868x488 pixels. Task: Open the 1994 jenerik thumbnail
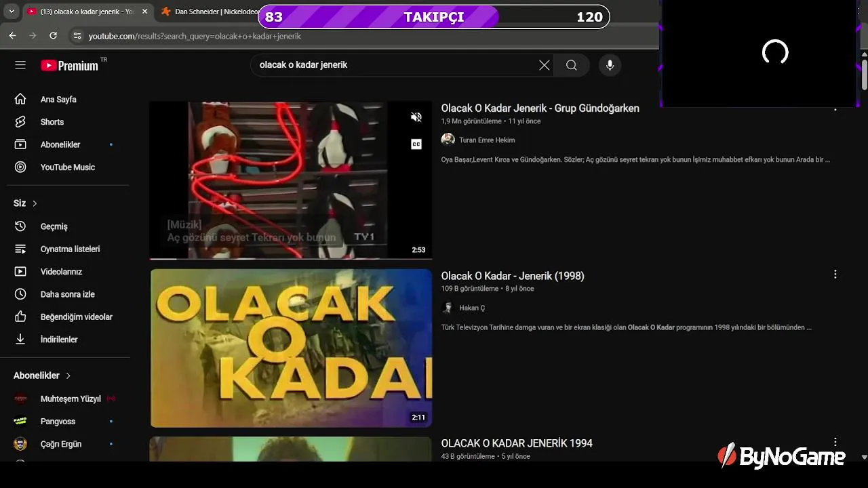pyautogui.click(x=290, y=449)
